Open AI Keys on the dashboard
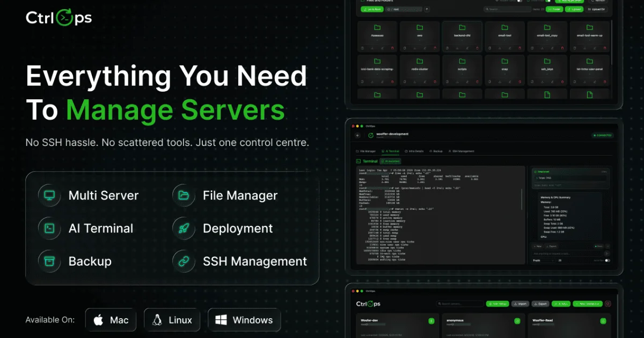Viewport: 644px width, 338px height. (x=561, y=304)
